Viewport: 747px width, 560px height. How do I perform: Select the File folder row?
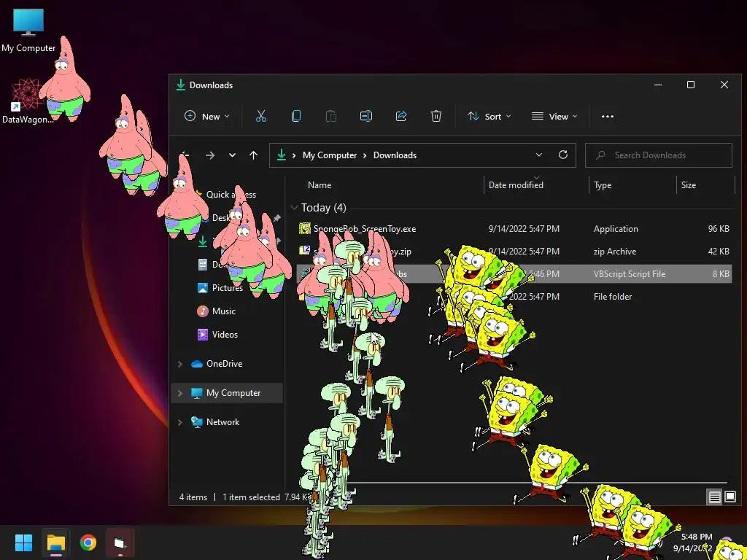coord(514,296)
